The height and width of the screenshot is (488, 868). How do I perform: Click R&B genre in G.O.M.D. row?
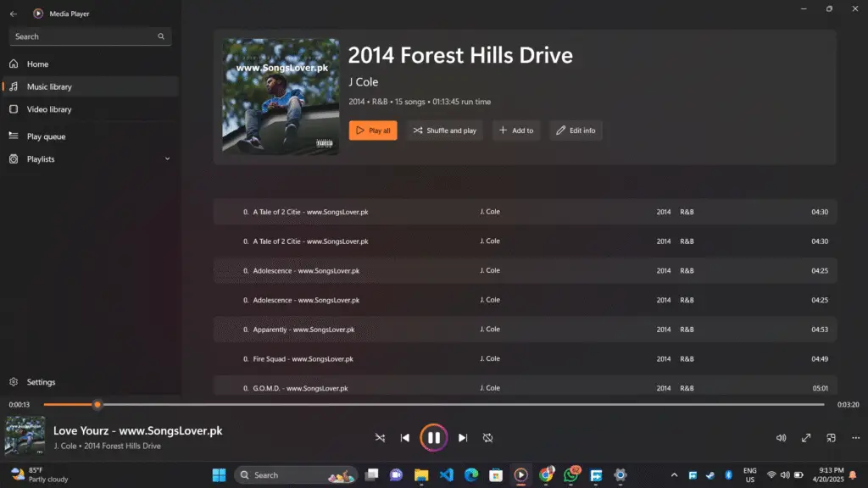click(687, 388)
